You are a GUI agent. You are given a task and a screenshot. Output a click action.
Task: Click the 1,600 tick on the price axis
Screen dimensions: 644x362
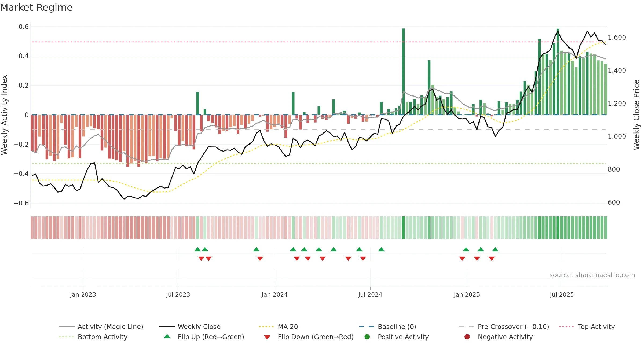(617, 38)
